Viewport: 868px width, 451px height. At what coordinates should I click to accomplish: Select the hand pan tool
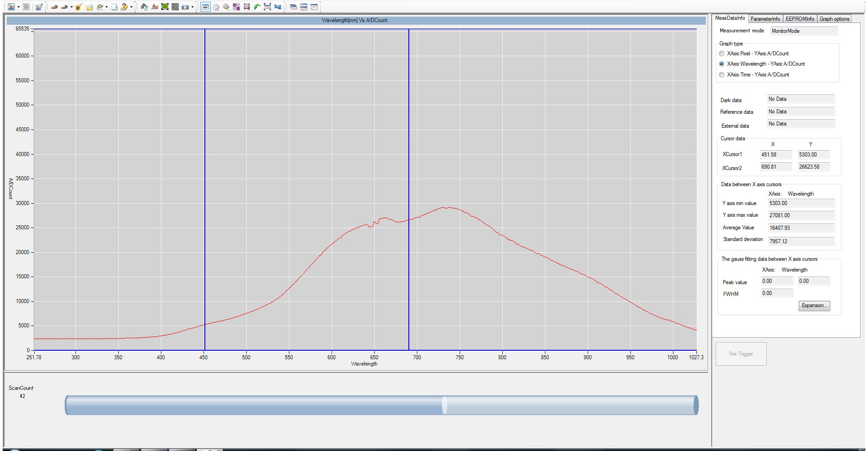point(216,7)
